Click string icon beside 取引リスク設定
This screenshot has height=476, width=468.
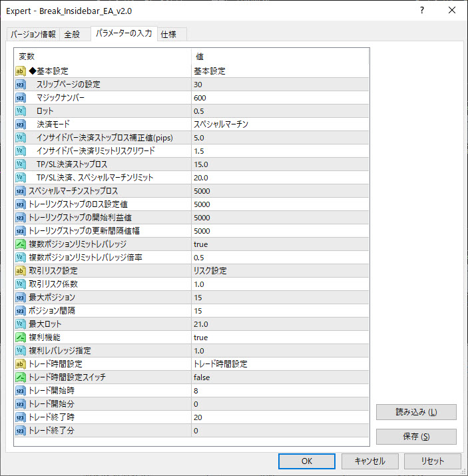[x=21, y=271]
